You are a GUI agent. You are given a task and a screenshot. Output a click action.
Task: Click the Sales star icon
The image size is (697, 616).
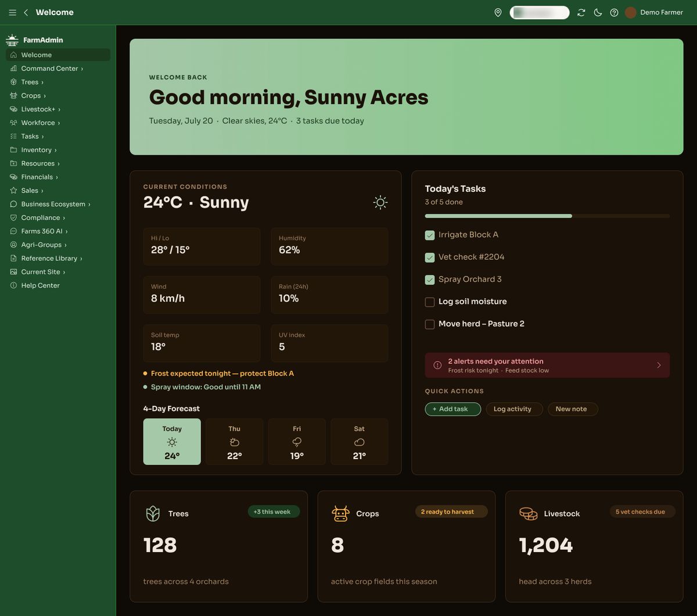coord(14,190)
